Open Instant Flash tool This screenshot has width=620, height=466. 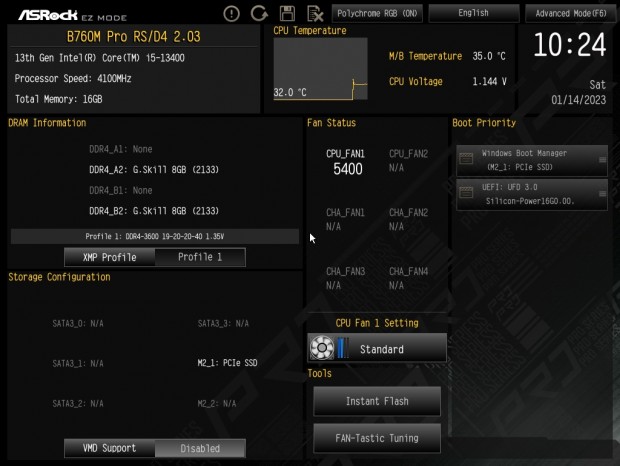point(377,401)
